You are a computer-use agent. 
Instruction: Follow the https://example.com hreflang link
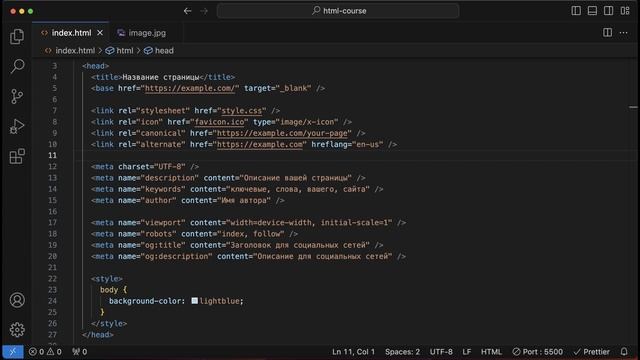coord(260,144)
